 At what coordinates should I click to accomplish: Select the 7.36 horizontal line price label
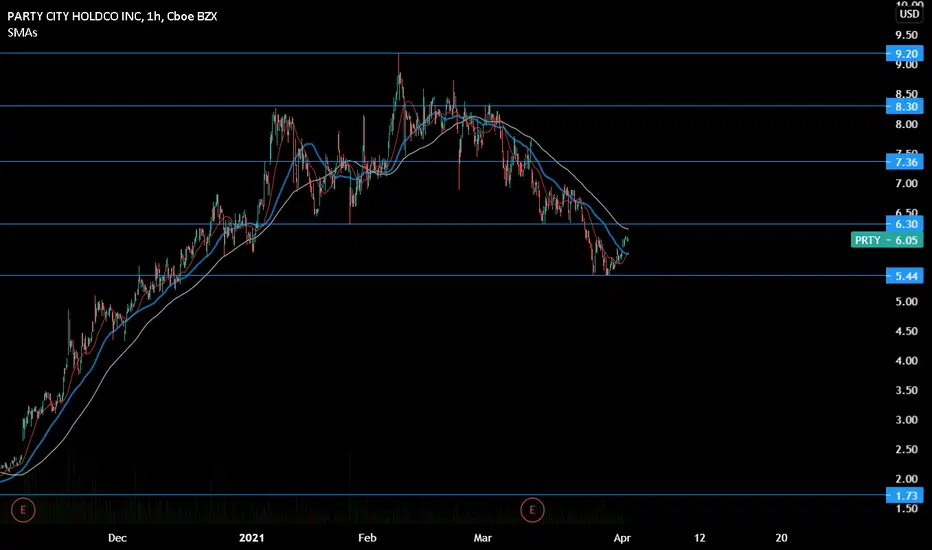point(904,162)
